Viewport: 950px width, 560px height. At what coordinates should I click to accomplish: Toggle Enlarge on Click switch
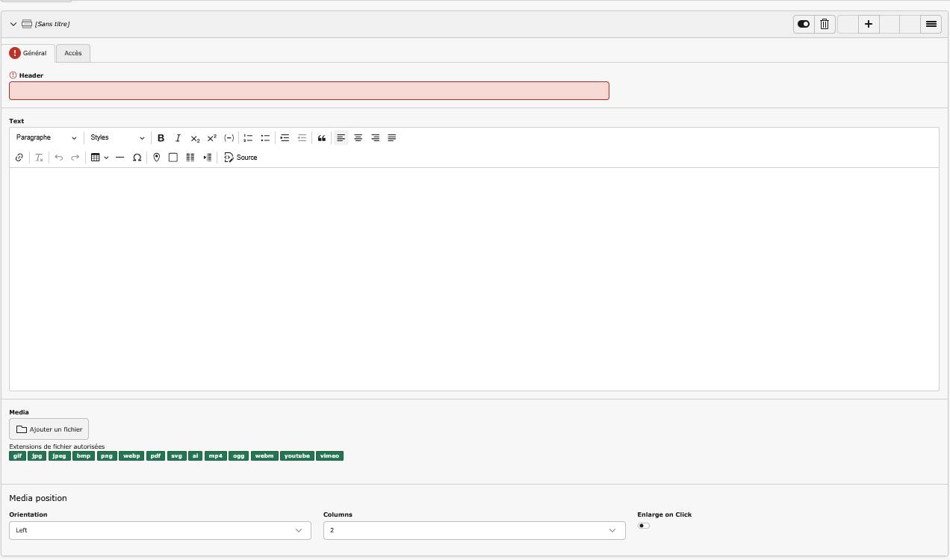coord(644,526)
